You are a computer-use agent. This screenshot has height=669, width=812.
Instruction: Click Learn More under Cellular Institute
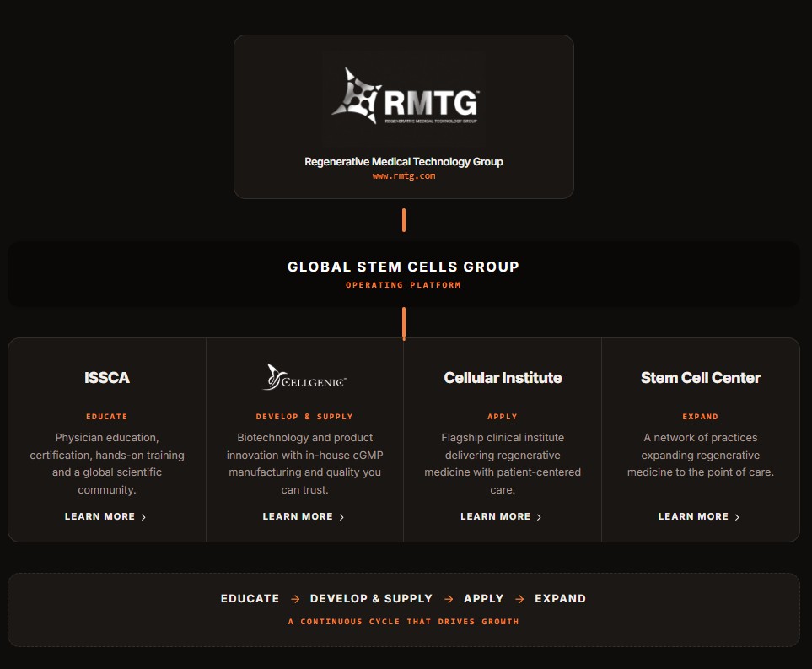[x=495, y=516]
